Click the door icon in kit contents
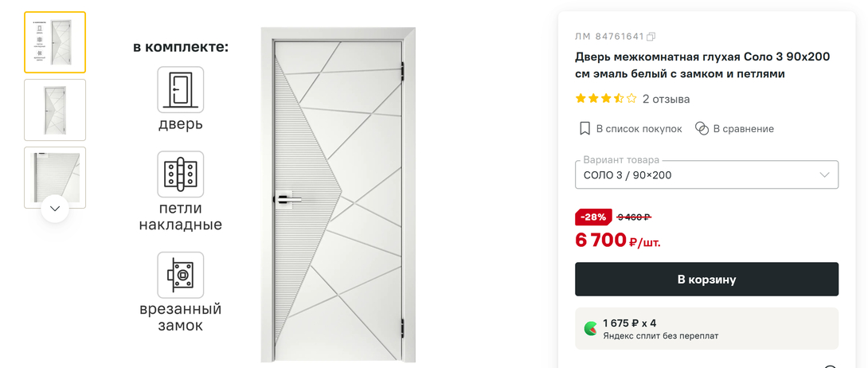 coord(180,89)
